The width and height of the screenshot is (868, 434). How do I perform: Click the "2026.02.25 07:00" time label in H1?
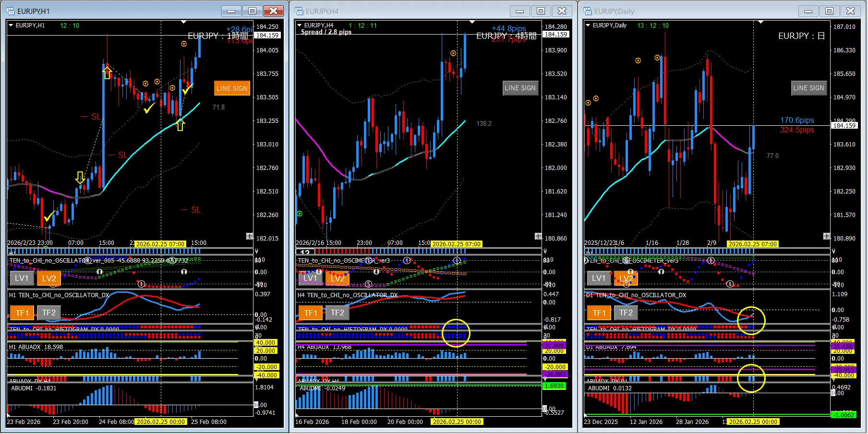click(160, 244)
